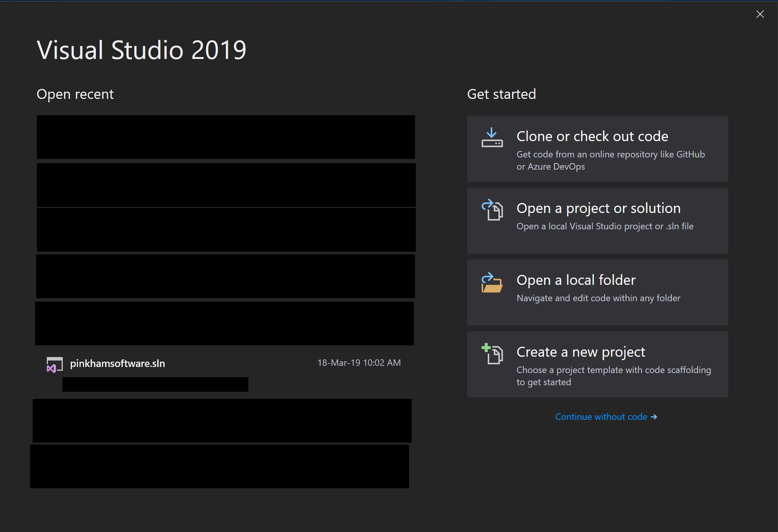
Task: Click 'Navigate and edit code within any folder' text
Action: click(598, 298)
